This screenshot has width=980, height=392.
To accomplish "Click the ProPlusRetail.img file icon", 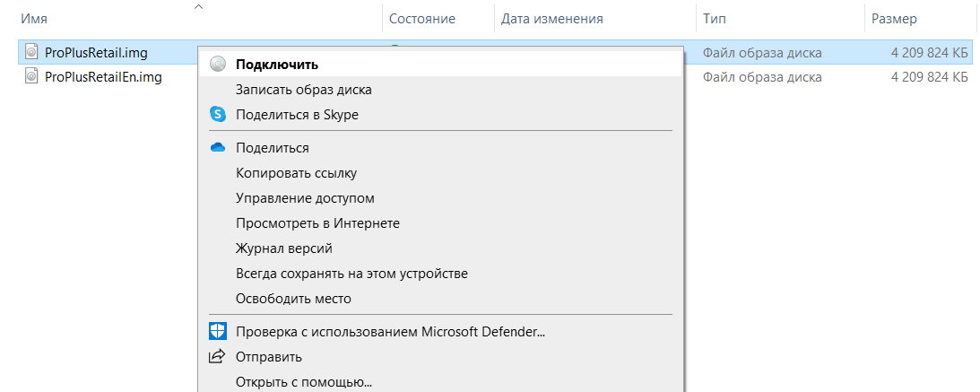I will pos(32,52).
